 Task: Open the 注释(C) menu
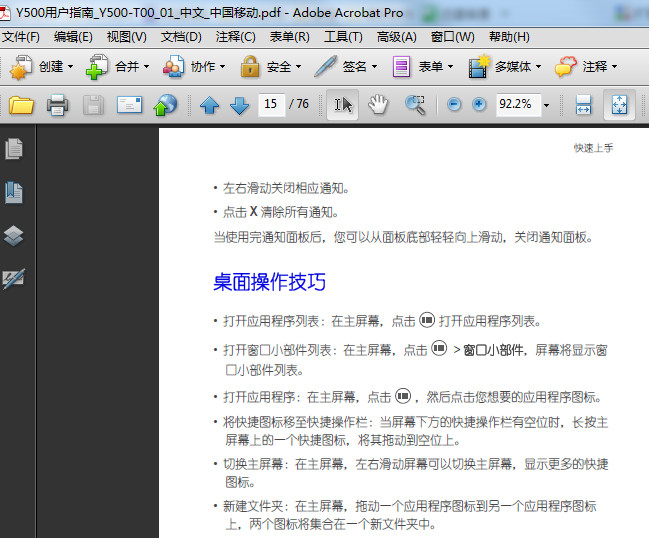coord(236,37)
